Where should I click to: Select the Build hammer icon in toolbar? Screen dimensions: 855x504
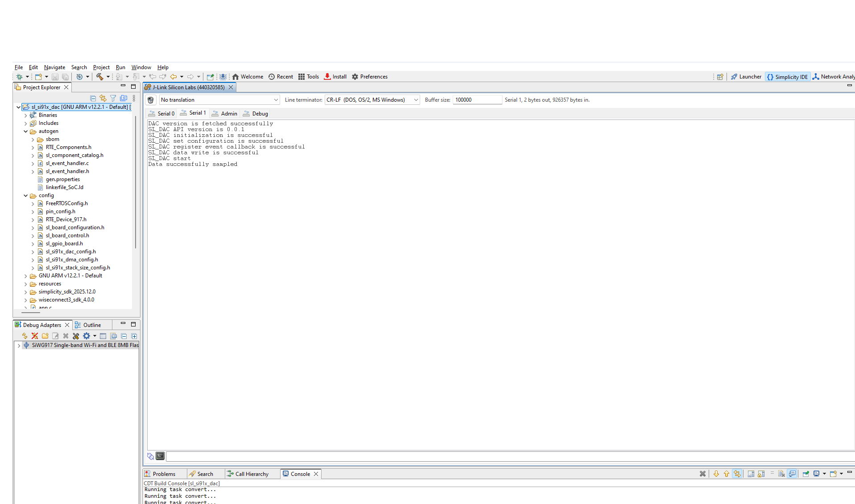point(100,77)
